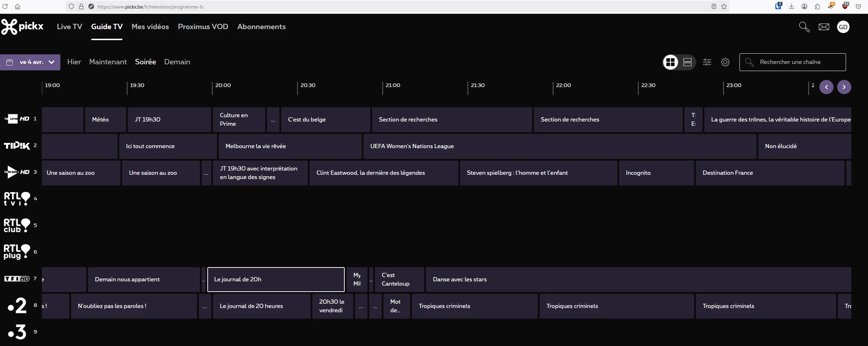Select the Soirée time filter

coord(146,62)
